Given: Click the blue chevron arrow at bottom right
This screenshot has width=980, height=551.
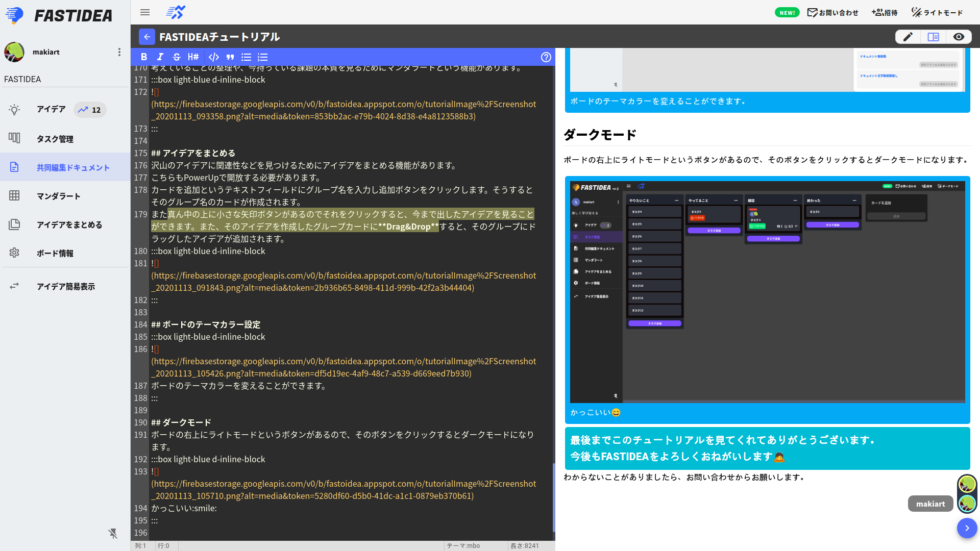Looking at the screenshot, I should tap(967, 528).
